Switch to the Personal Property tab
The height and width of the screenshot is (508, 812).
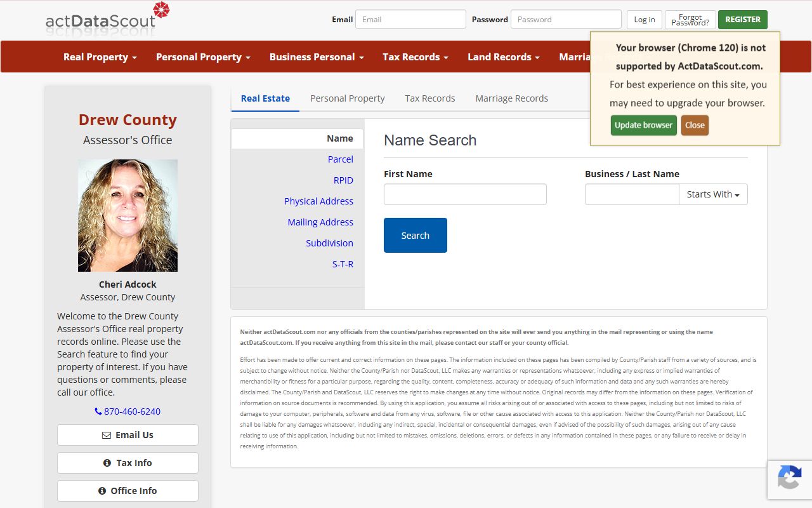(348, 98)
